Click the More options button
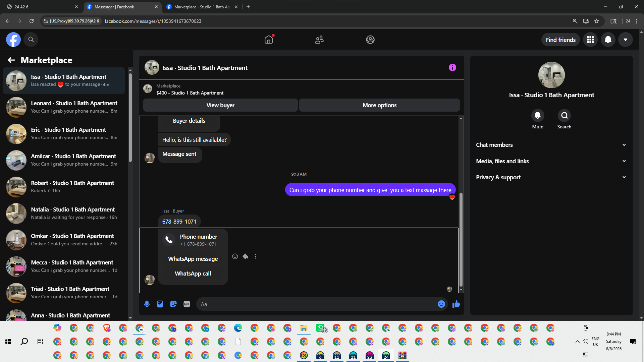The height and width of the screenshot is (362, 644). 379,105
